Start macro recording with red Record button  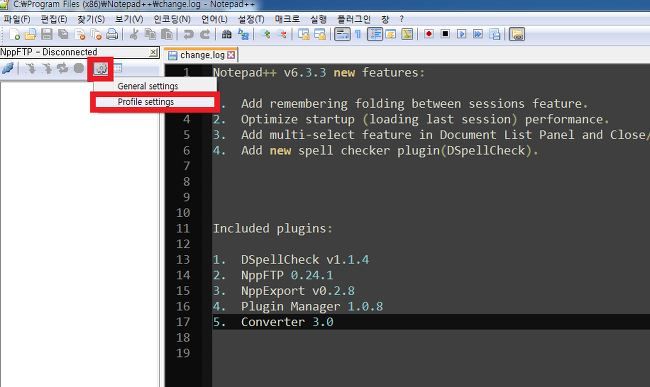(x=429, y=34)
